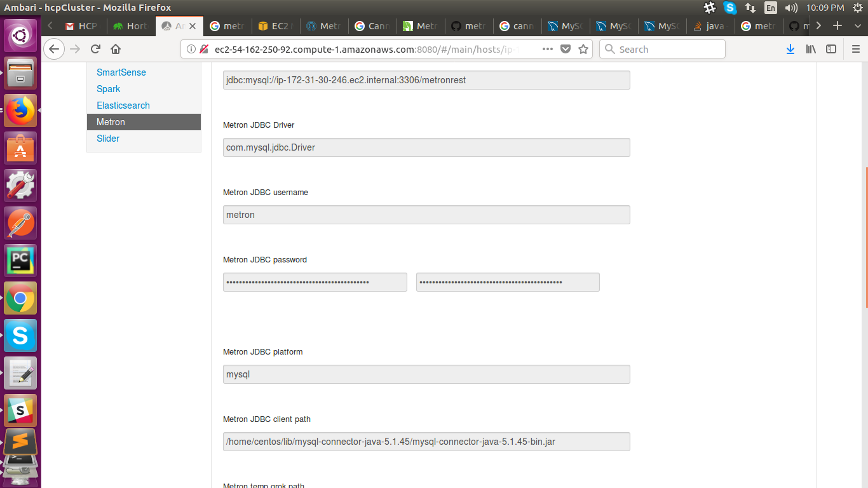The height and width of the screenshot is (488, 868).
Task: Click the Library icon in Firefox toolbar
Action: [811, 49]
